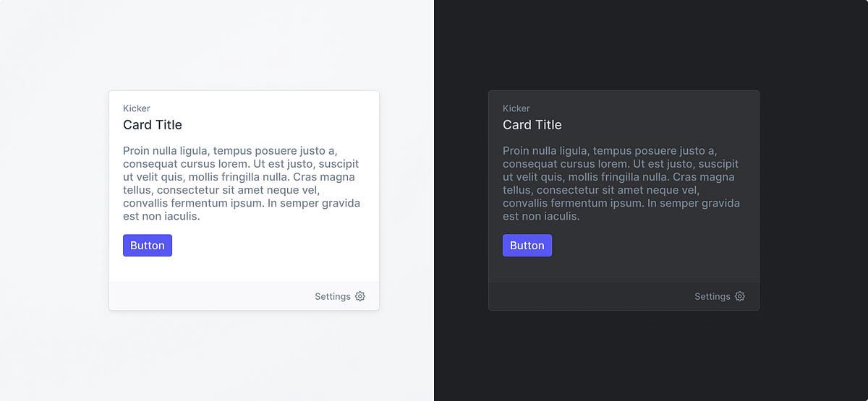Click the gear icon in the dark card
The height and width of the screenshot is (401, 868).
click(740, 296)
